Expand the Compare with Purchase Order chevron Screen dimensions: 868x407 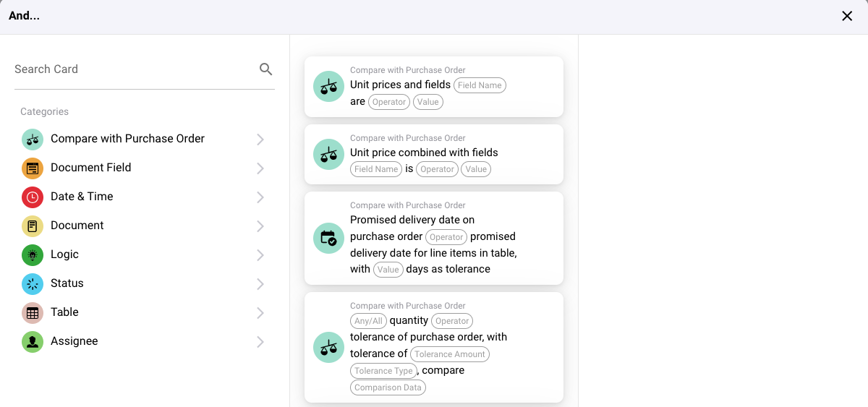pyautogui.click(x=260, y=140)
